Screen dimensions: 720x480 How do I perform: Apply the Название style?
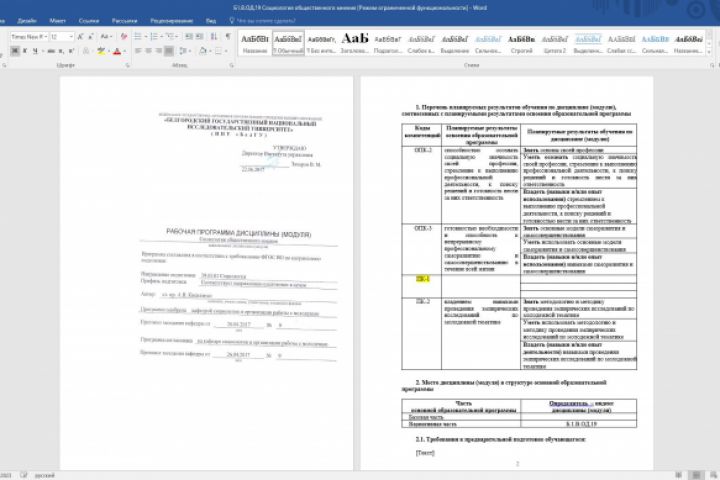point(255,44)
